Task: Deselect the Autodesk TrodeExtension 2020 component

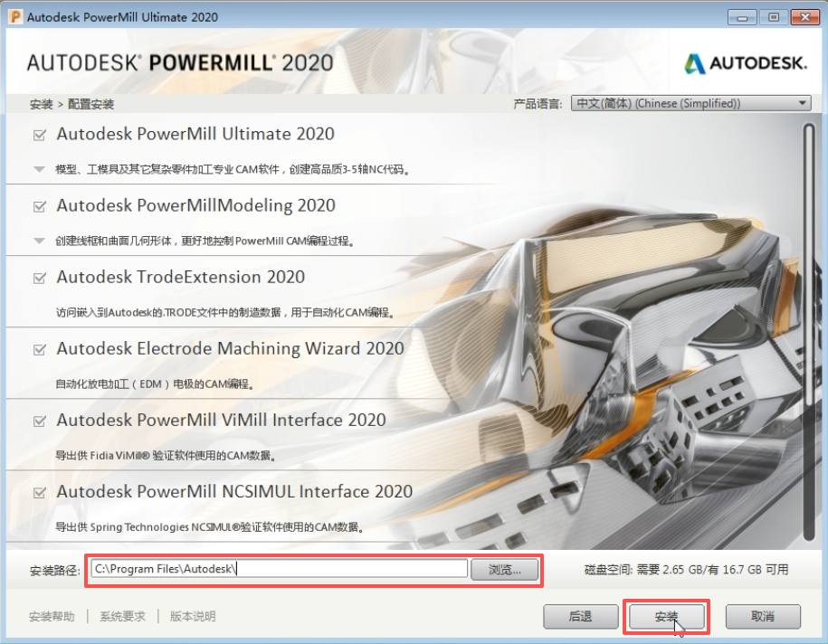Action: click(x=40, y=279)
